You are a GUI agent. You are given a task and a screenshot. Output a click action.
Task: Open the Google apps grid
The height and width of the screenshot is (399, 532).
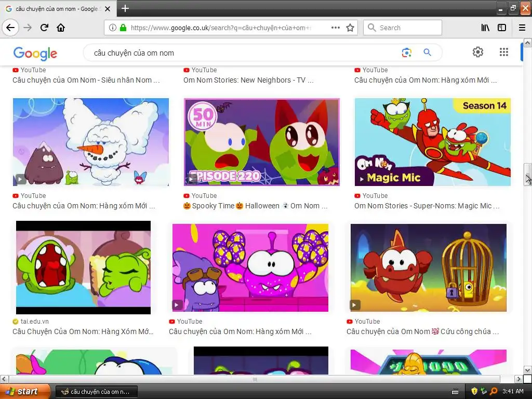click(504, 52)
